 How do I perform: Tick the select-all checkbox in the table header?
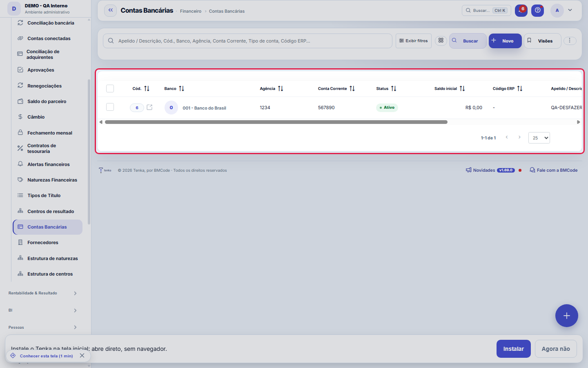pos(110,89)
